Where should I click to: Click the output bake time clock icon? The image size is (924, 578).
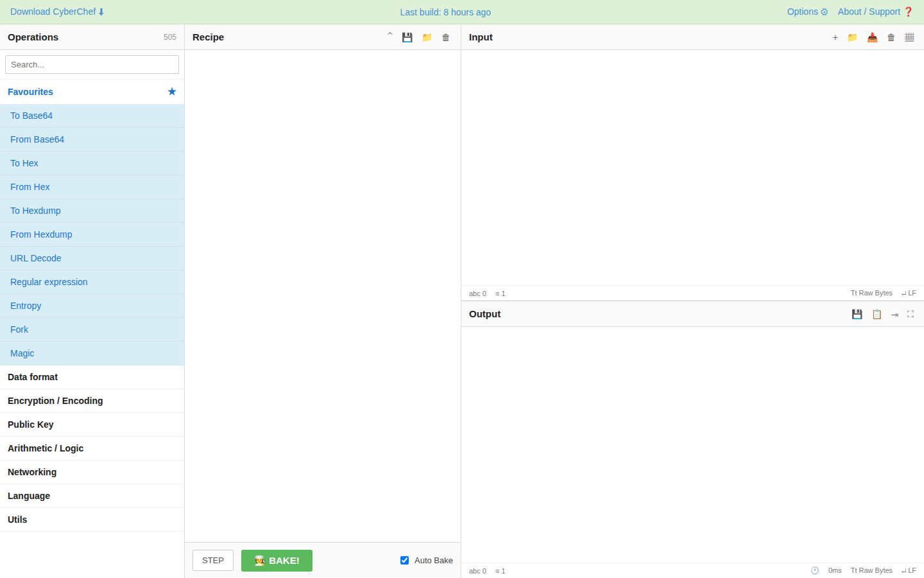tap(815, 570)
